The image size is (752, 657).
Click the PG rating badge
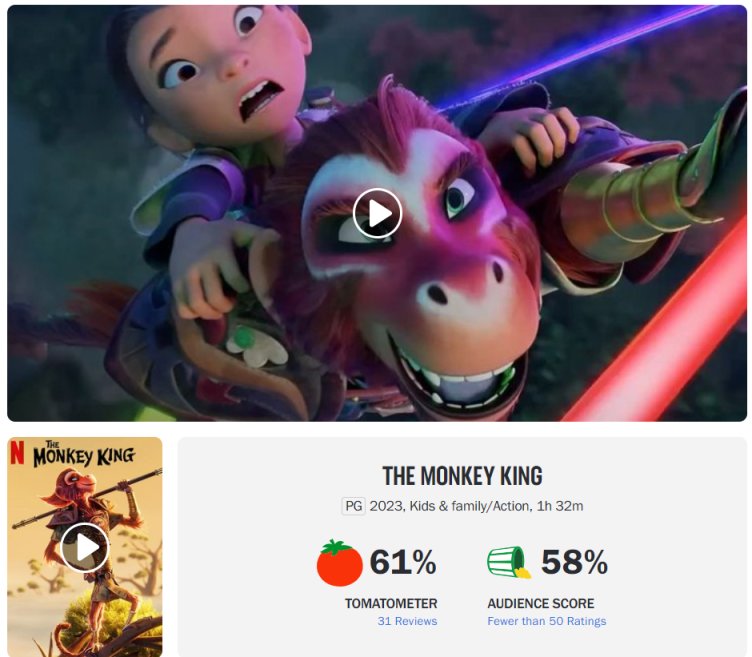tap(353, 506)
